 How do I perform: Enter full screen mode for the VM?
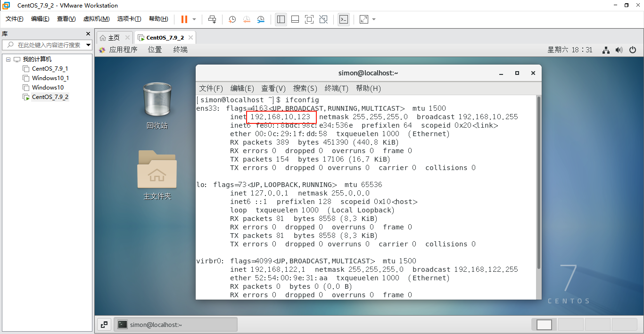tap(309, 19)
